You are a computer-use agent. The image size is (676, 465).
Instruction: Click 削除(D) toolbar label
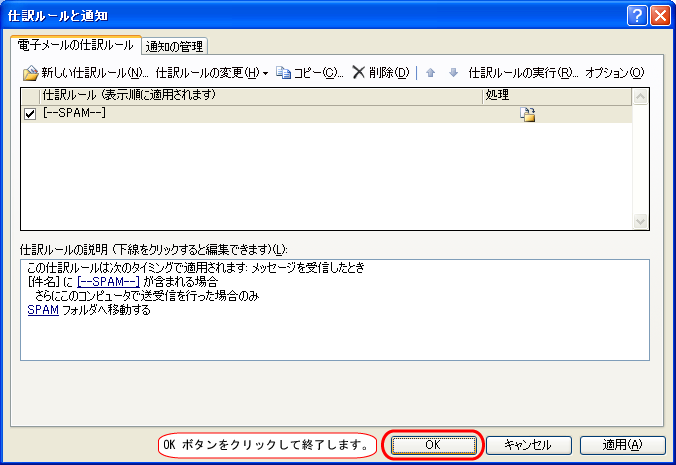(389, 72)
